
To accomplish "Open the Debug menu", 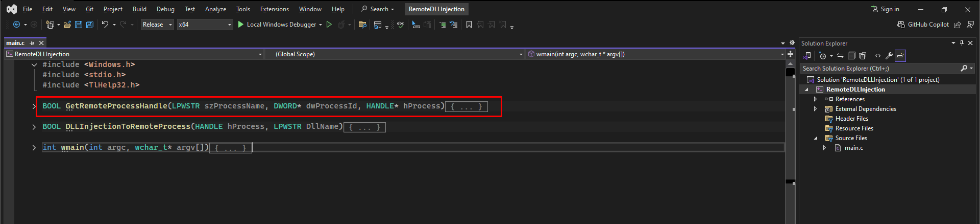I will click(165, 9).
